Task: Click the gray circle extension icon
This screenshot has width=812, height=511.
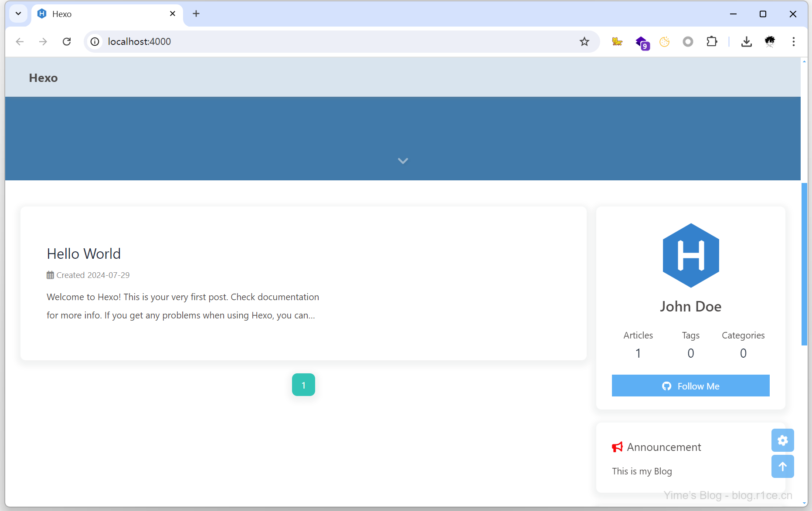Action: pyautogui.click(x=688, y=41)
